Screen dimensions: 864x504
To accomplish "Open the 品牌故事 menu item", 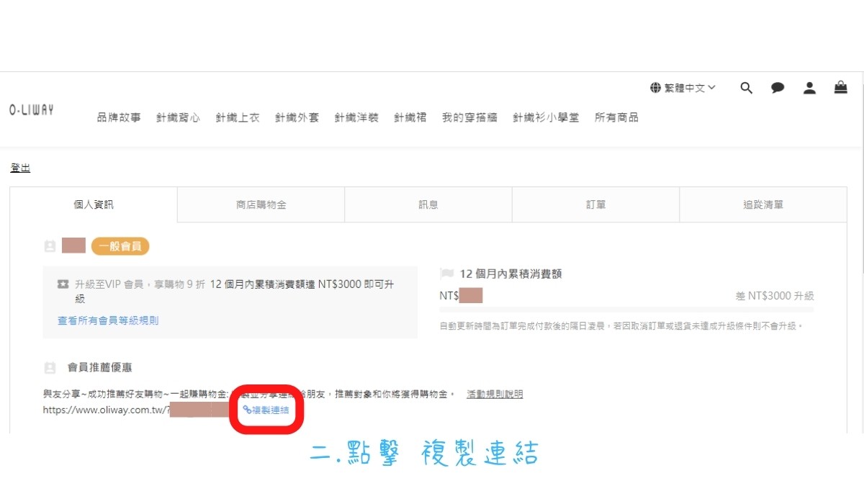I will point(119,117).
